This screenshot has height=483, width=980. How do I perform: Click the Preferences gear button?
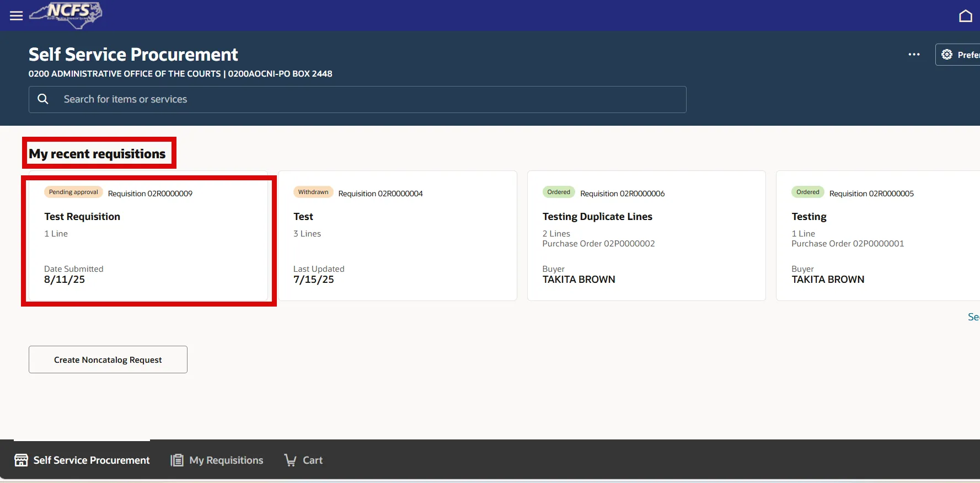(958, 55)
